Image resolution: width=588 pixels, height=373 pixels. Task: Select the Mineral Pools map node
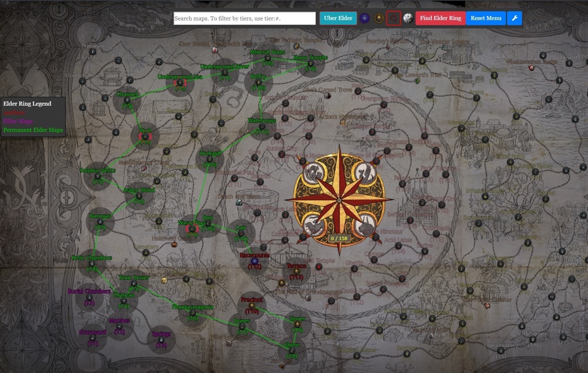click(x=268, y=58)
